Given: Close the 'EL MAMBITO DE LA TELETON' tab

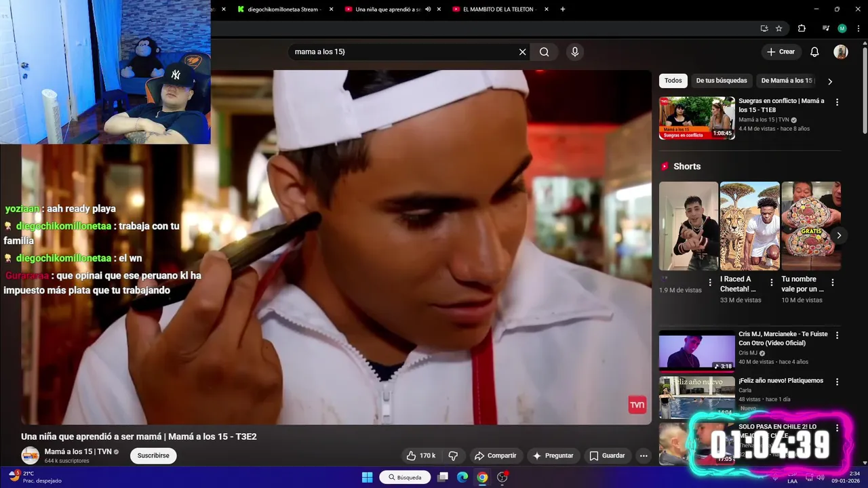Looking at the screenshot, I should pyautogui.click(x=547, y=9).
